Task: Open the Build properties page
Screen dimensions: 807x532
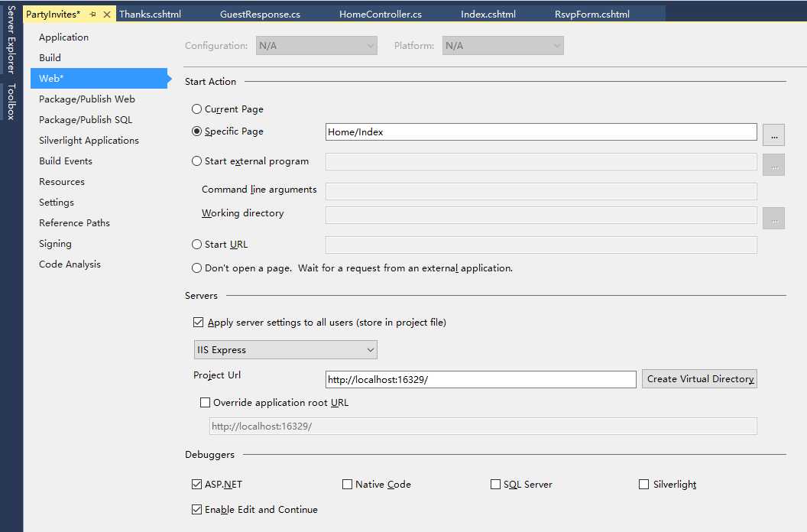Action: 50,57
